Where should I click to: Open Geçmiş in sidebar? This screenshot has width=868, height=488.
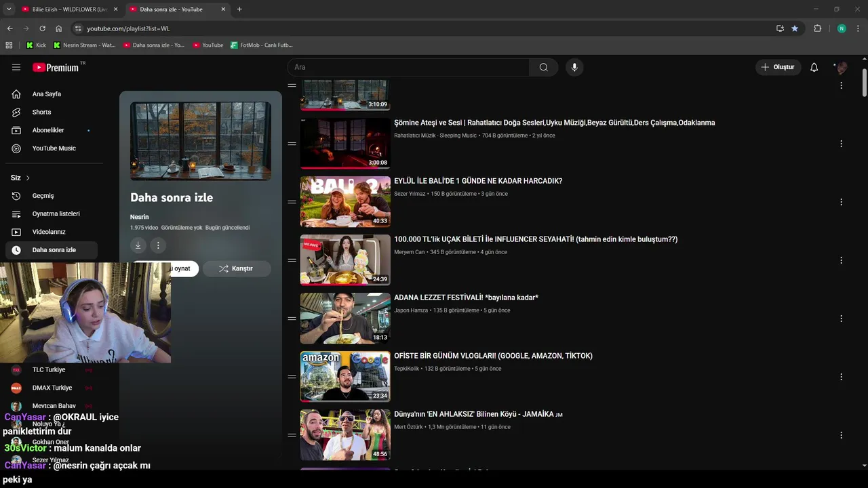pyautogui.click(x=52, y=196)
